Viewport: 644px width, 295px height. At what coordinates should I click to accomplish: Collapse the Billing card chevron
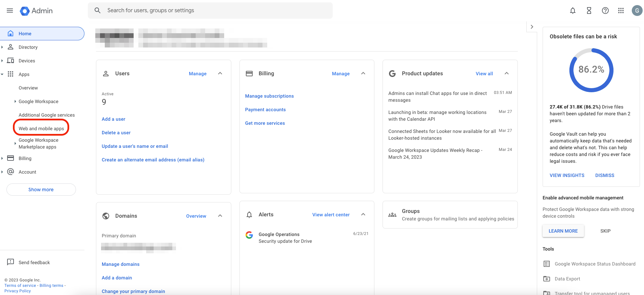[x=363, y=74]
